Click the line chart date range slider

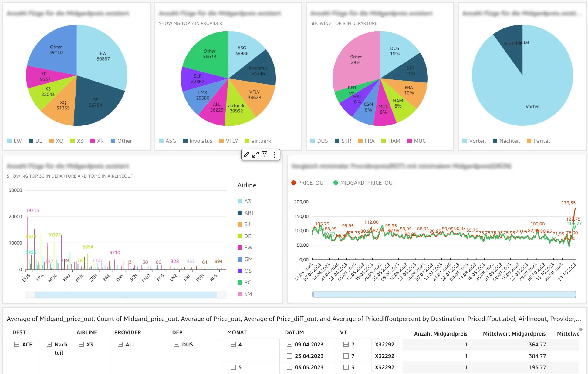(x=444, y=294)
